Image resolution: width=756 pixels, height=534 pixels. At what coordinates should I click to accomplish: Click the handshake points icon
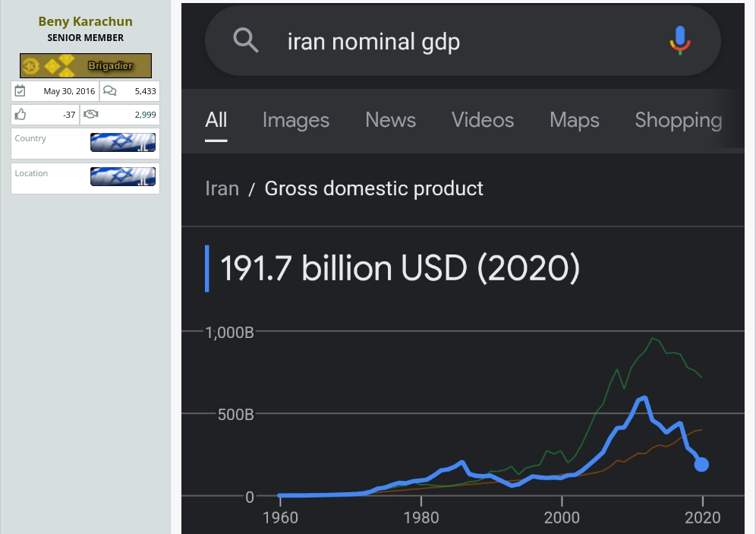pyautogui.click(x=90, y=115)
